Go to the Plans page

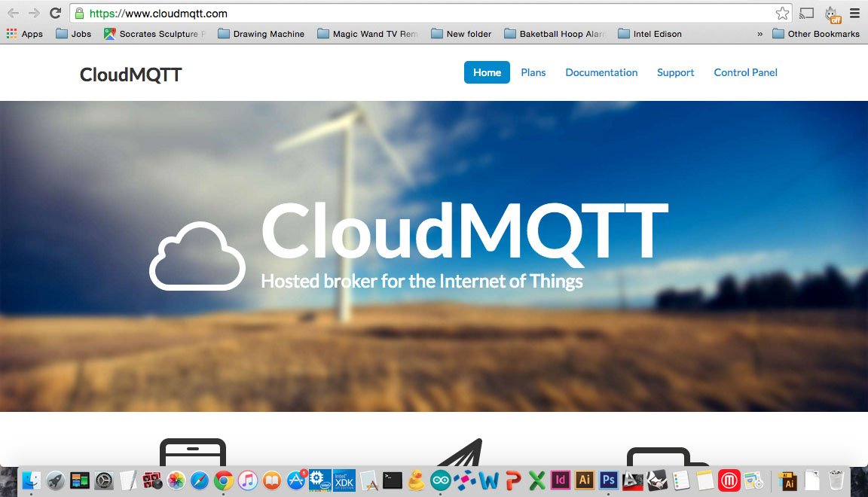point(533,72)
